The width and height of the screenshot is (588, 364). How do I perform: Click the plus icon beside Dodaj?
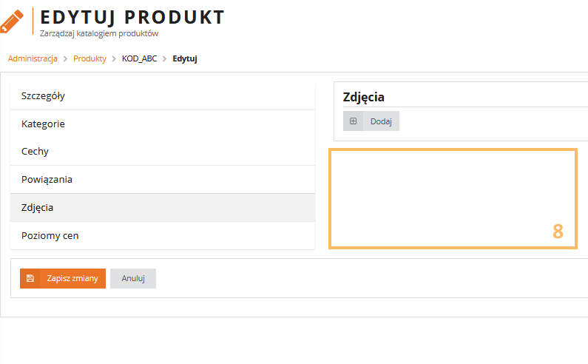(x=353, y=121)
